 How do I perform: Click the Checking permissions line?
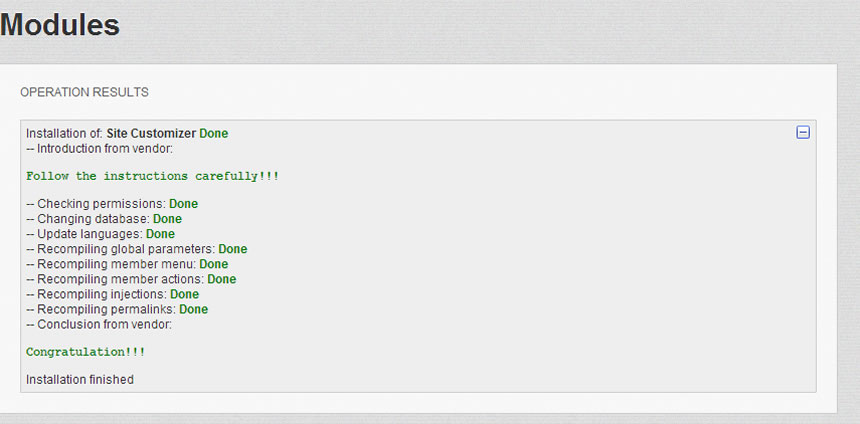(x=95, y=204)
